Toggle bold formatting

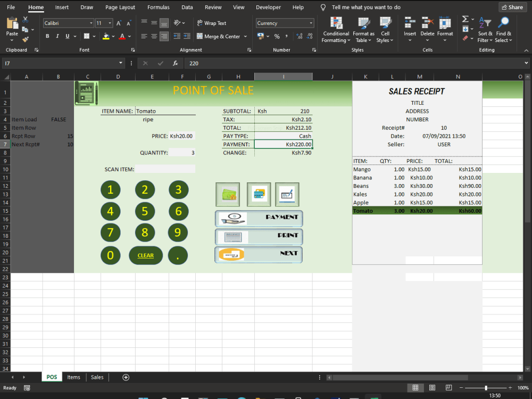click(47, 35)
